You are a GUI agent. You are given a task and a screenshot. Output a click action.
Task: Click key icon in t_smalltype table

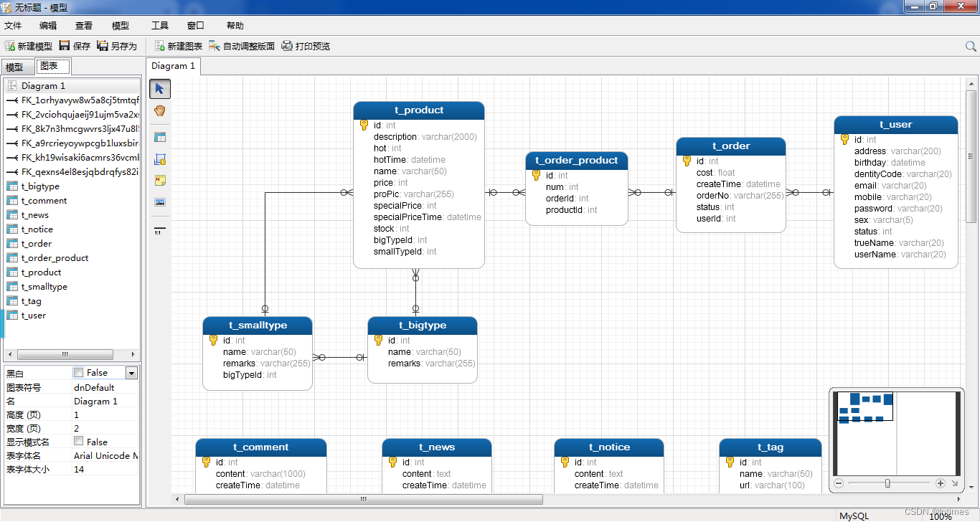pos(213,341)
